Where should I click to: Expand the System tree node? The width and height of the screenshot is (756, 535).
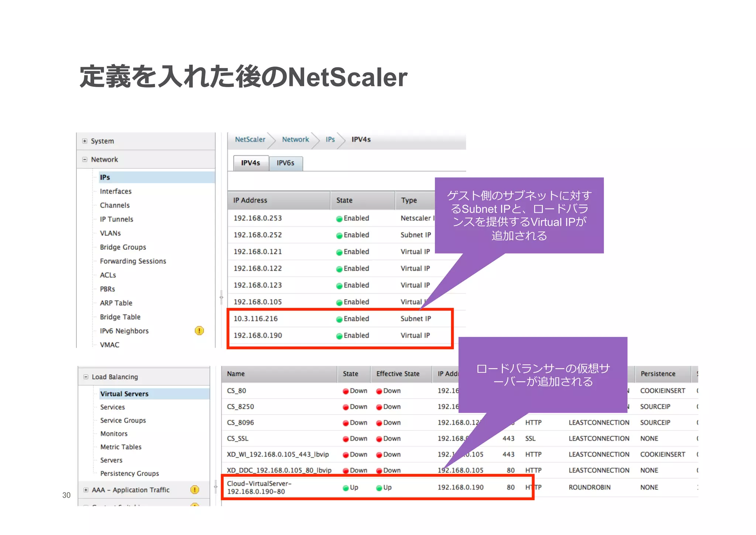click(x=85, y=141)
